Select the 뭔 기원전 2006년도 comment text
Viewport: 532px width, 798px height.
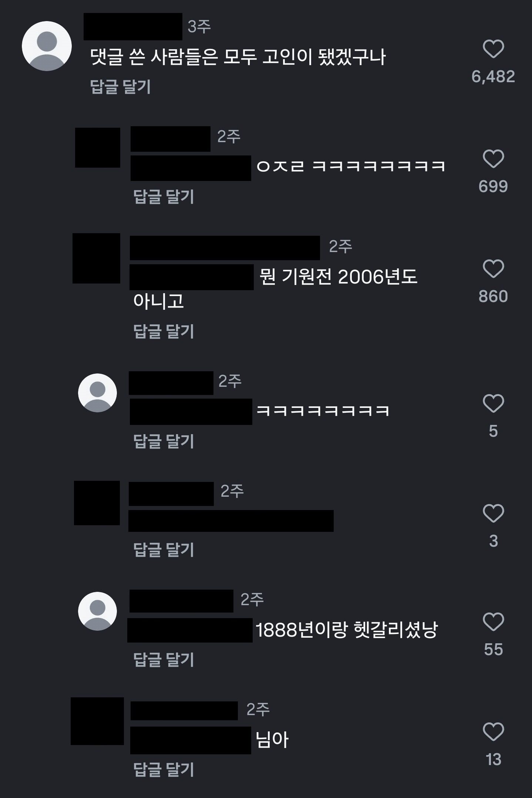pos(338,276)
